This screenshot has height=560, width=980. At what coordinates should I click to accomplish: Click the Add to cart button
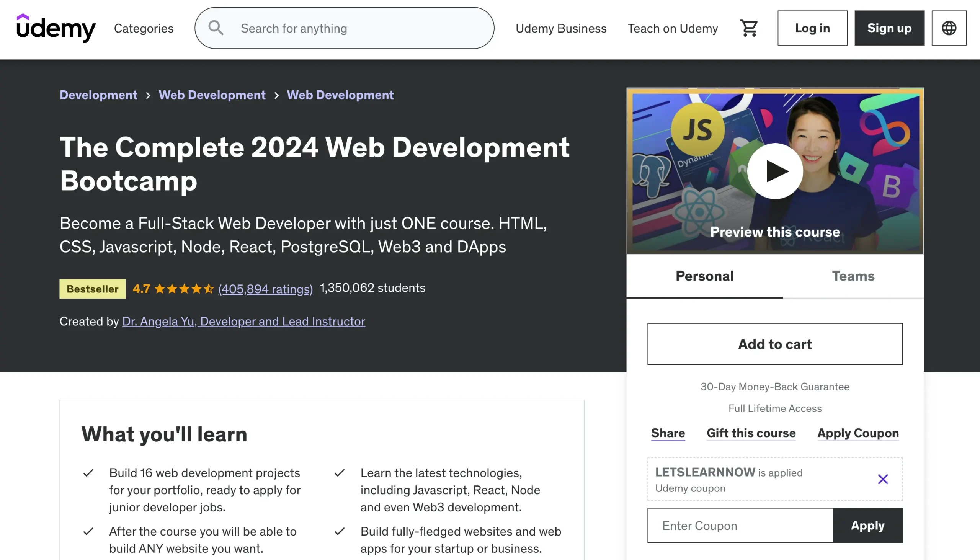pyautogui.click(x=774, y=344)
